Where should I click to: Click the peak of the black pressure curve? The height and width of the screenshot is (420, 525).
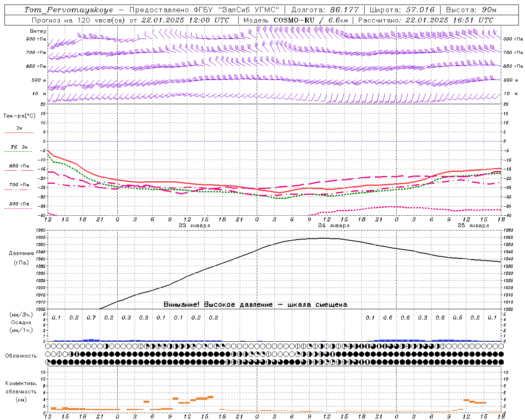(x=324, y=238)
